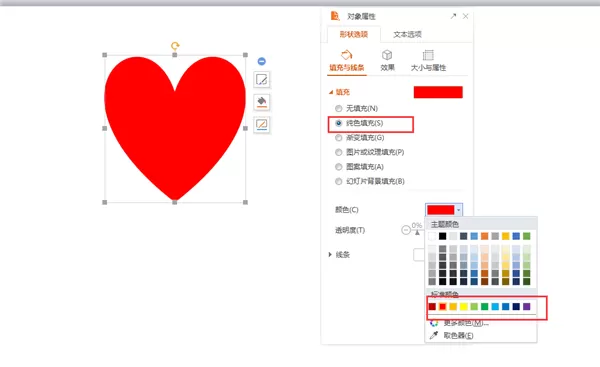
Task: Click the blue minus collapse icon beside the heart
Action: [262, 61]
